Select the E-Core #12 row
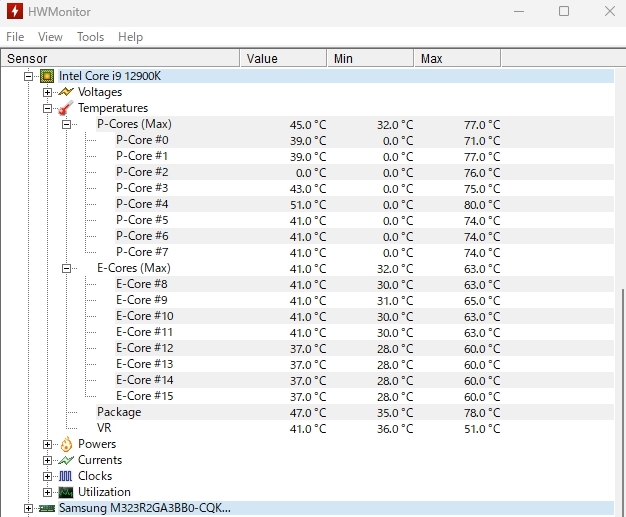The width and height of the screenshot is (626, 517). [364, 348]
